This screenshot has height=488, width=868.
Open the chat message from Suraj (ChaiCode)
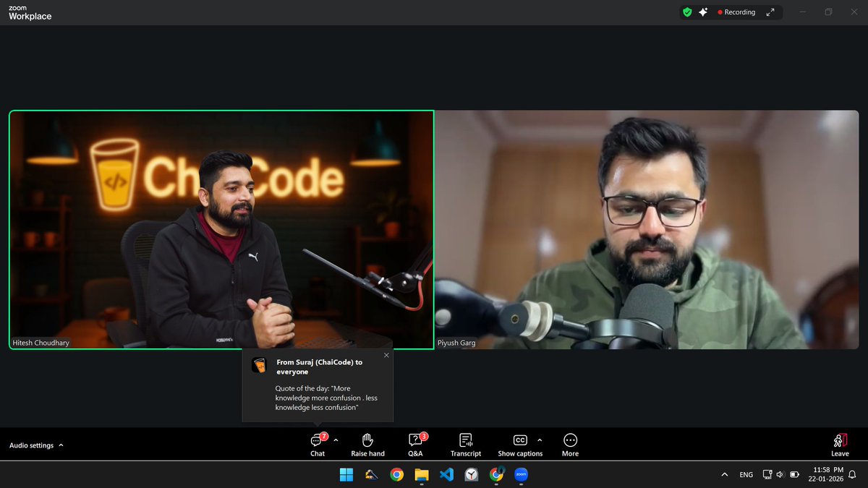point(318,385)
